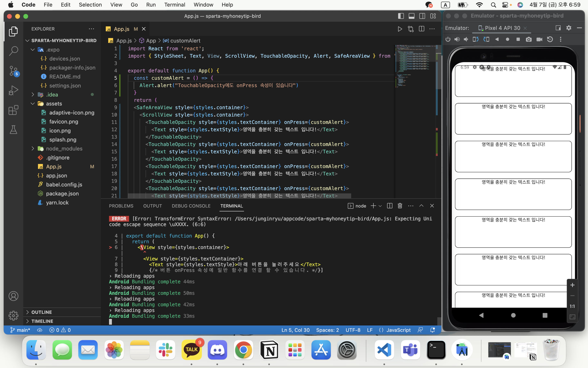Open emulator settings gear

[569, 28]
